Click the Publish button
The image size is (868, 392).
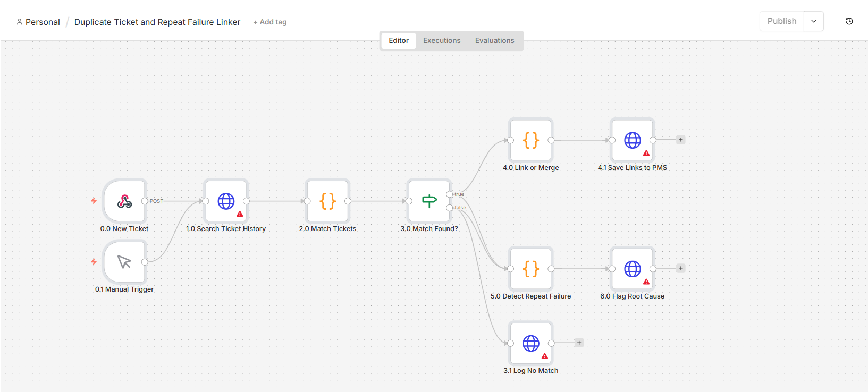pyautogui.click(x=782, y=21)
